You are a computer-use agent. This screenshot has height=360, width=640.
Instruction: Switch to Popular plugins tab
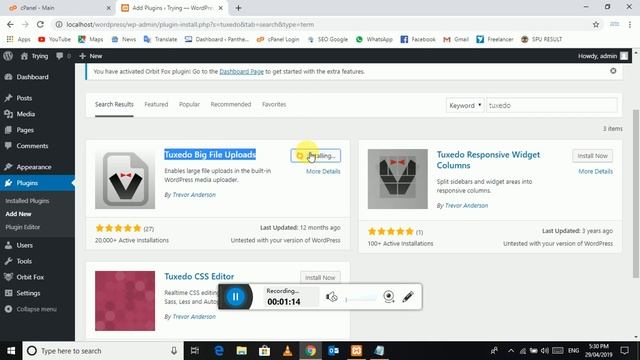[189, 104]
